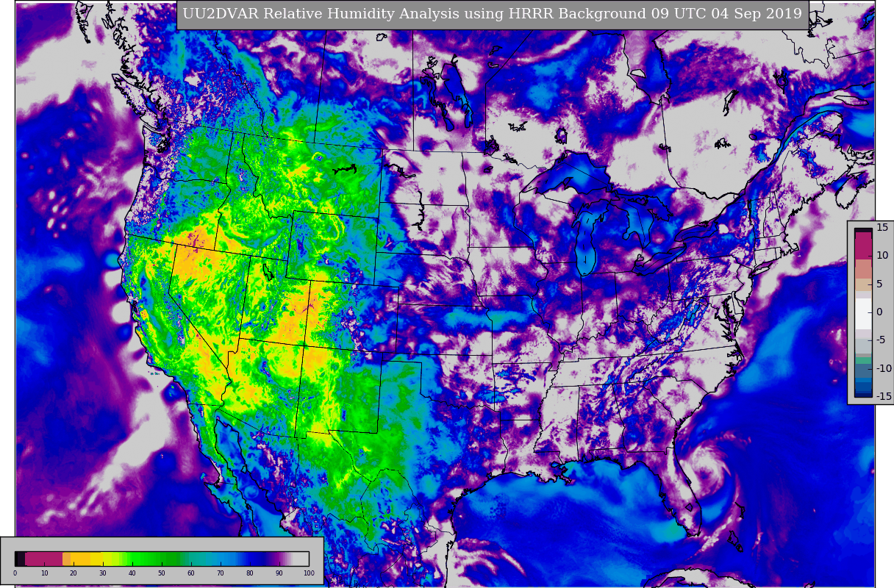Click the '-10' label on difference colorbar

pyautogui.click(x=883, y=368)
